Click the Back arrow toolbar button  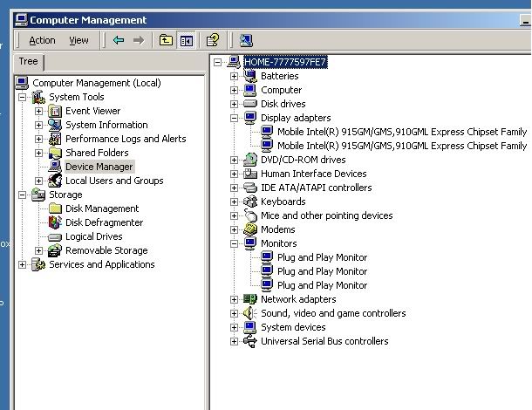point(119,40)
